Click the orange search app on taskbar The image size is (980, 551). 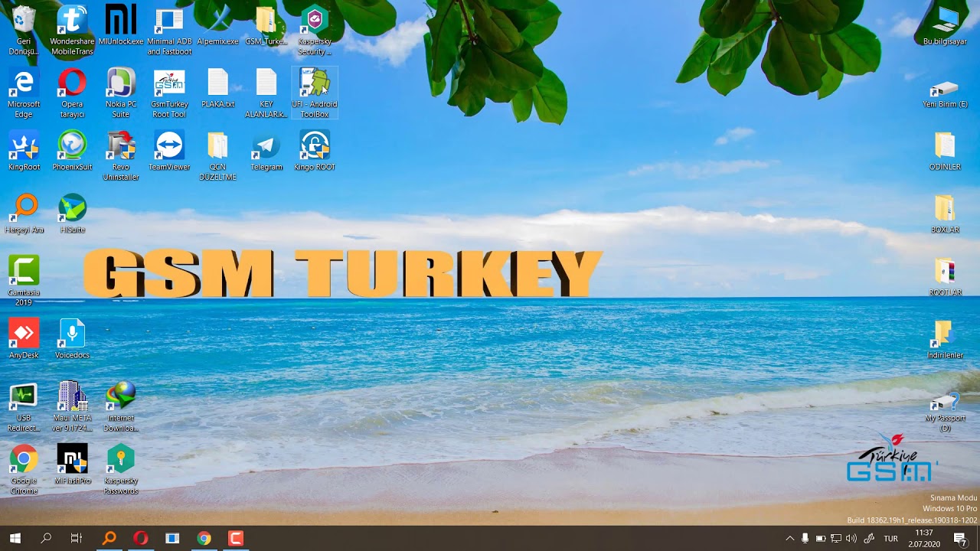109,538
